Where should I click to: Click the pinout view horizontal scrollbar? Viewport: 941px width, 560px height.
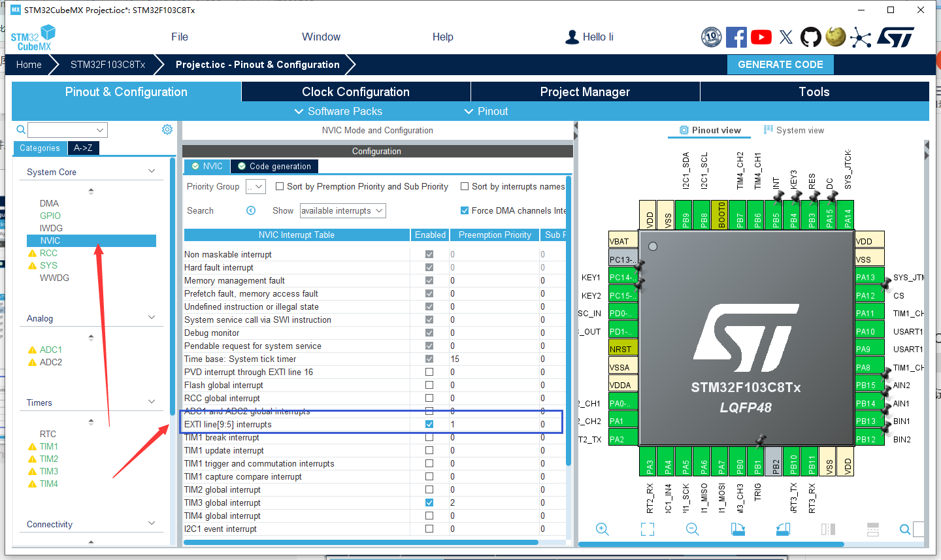[x=711, y=544]
